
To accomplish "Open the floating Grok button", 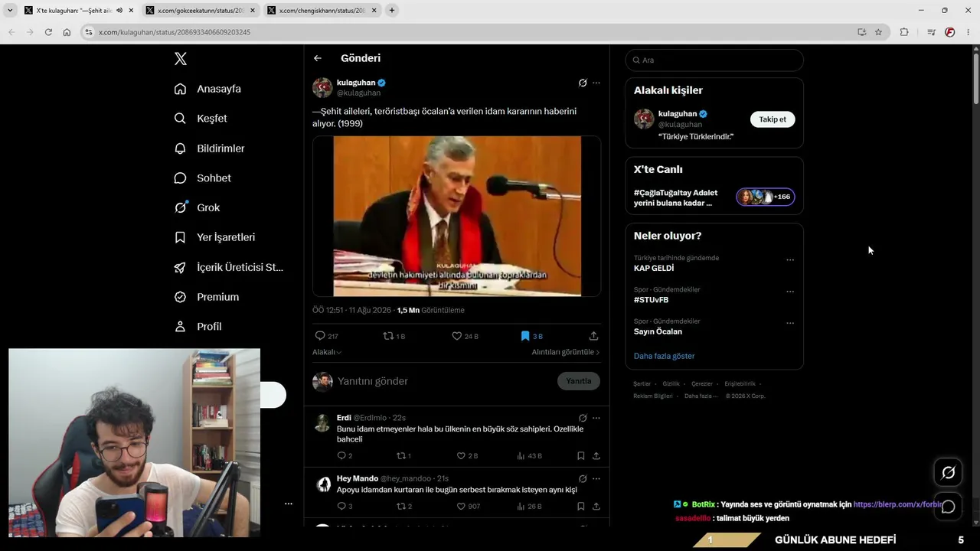I will [948, 473].
